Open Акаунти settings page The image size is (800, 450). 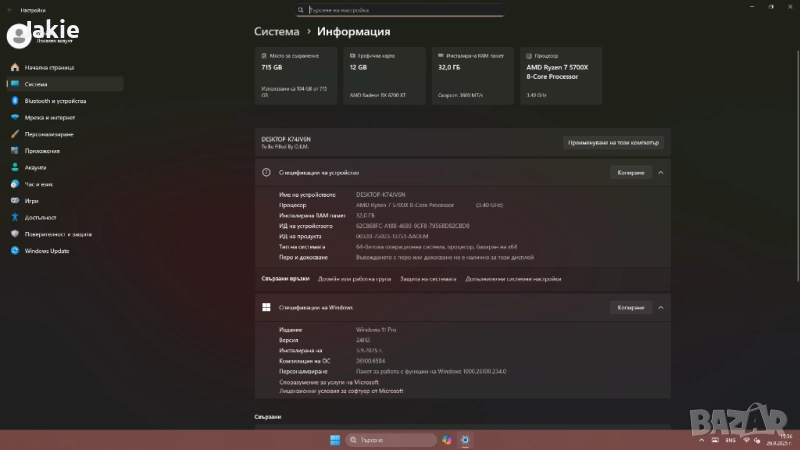pyautogui.click(x=36, y=168)
